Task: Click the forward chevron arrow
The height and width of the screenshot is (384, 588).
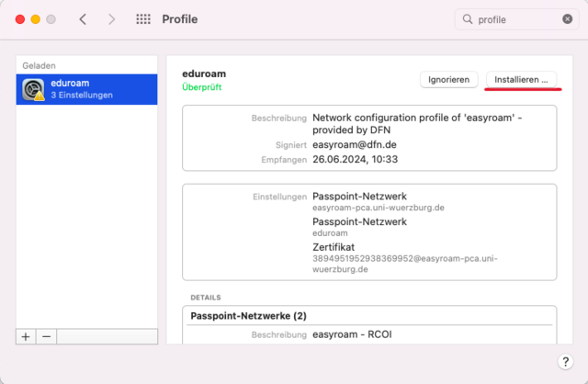Action: coord(111,18)
